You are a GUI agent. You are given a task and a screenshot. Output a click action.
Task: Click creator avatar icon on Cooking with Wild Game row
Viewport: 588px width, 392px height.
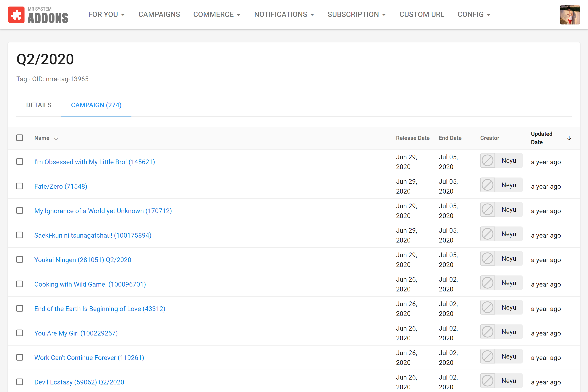click(x=487, y=283)
